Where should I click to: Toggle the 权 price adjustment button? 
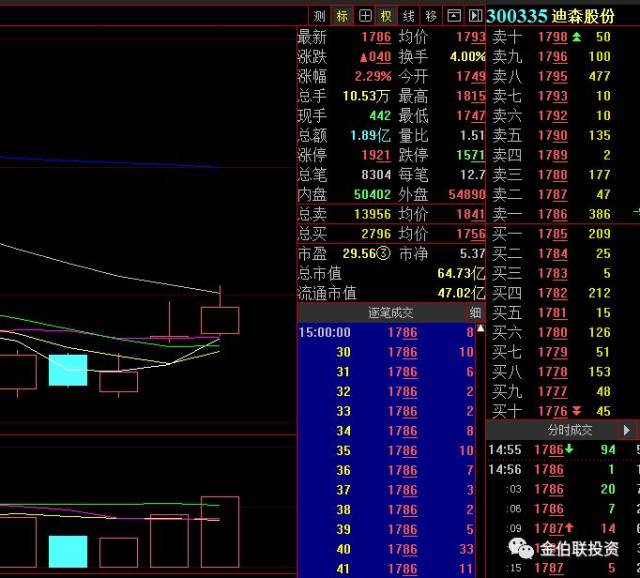tap(386, 16)
